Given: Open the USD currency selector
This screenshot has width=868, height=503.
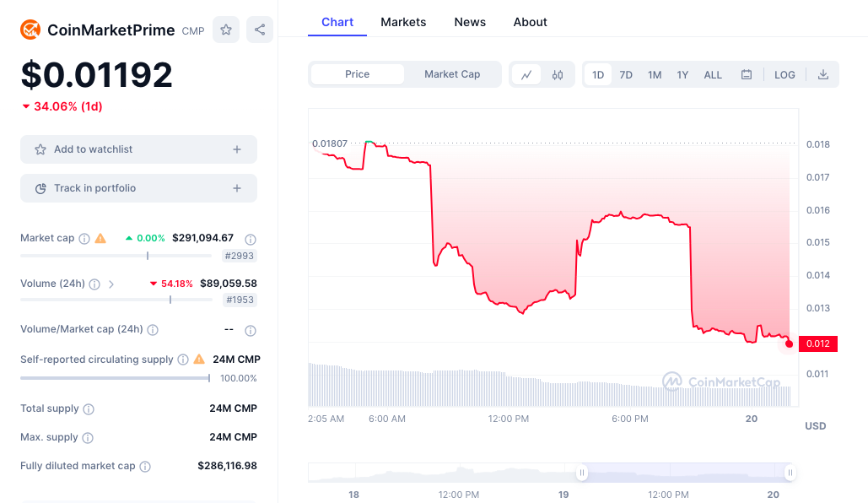Looking at the screenshot, I should pos(815,425).
